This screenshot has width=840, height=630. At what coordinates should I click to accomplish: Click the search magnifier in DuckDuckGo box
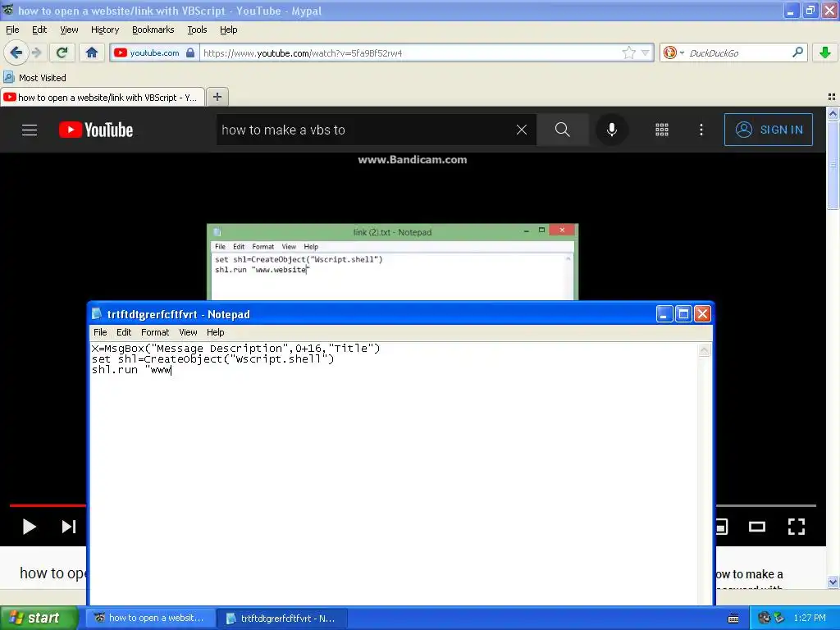pyautogui.click(x=797, y=52)
